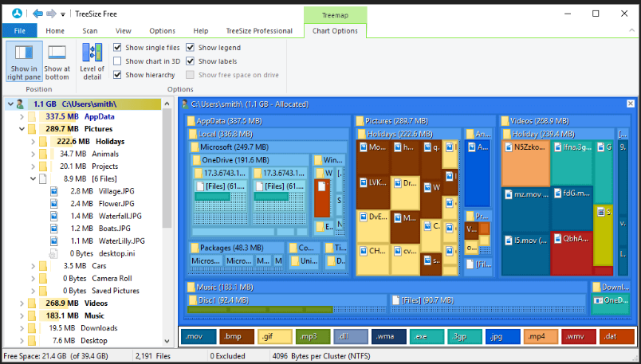Click the .gif legend swatch

tap(274, 337)
